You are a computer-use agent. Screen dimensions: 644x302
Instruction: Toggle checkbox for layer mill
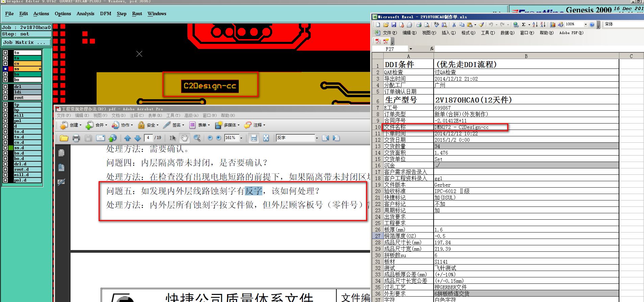pos(5,115)
